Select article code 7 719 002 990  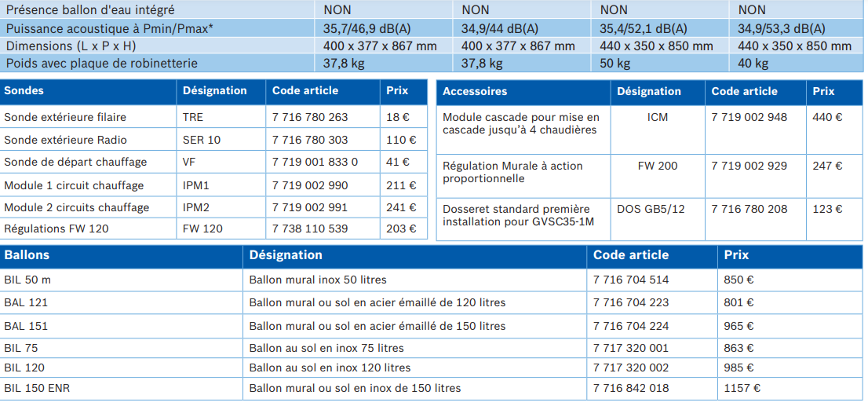[310, 185]
